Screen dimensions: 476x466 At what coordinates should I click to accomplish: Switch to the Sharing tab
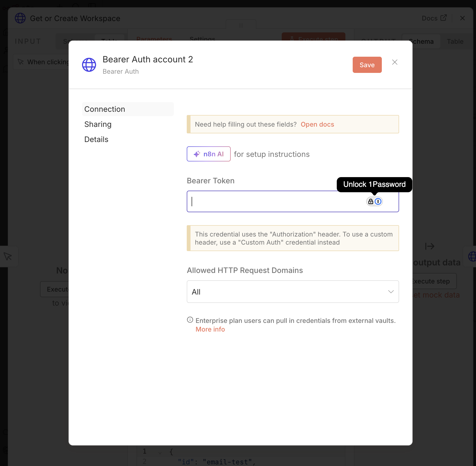point(98,124)
